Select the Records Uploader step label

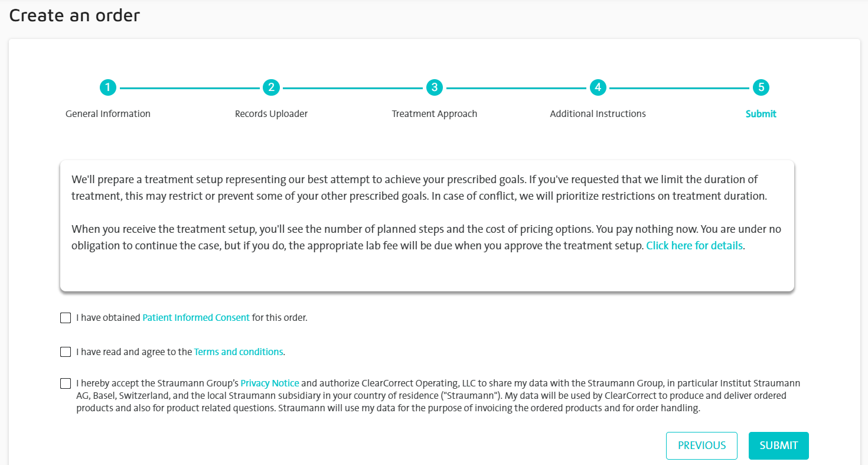pyautogui.click(x=271, y=113)
